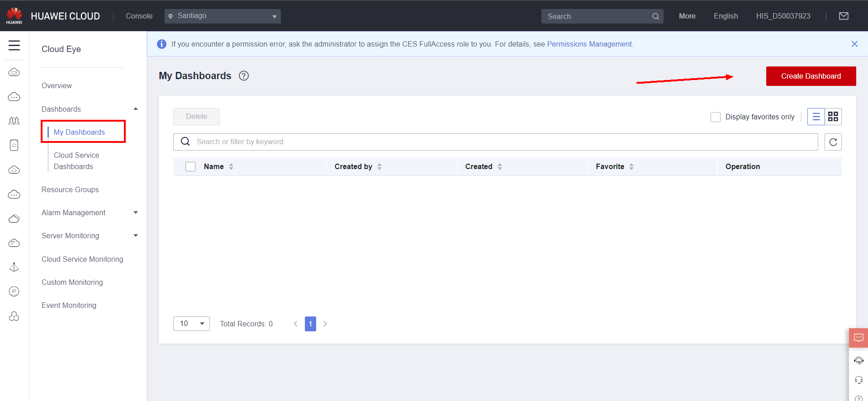Refresh the dashboards list
868x401 pixels.
(x=833, y=142)
